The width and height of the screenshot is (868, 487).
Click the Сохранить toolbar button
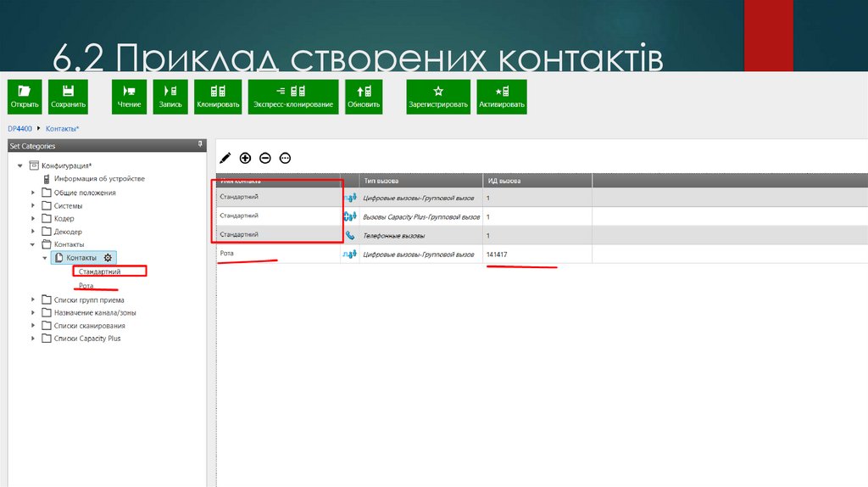pos(68,97)
